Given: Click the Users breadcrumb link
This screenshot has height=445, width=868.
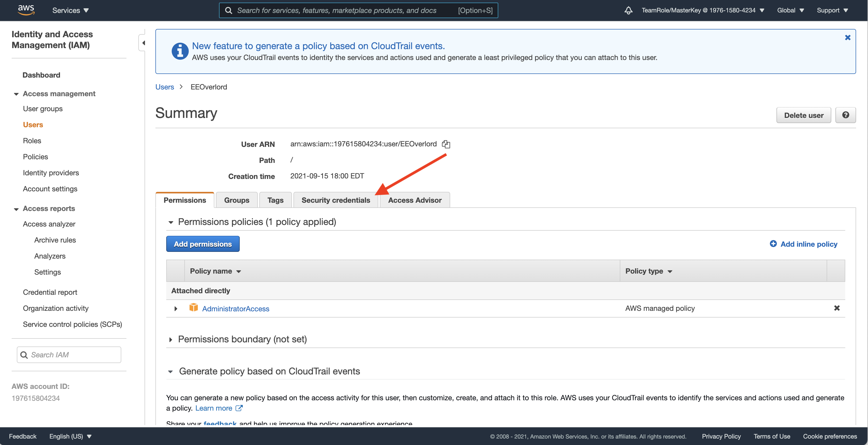Looking at the screenshot, I should (164, 87).
